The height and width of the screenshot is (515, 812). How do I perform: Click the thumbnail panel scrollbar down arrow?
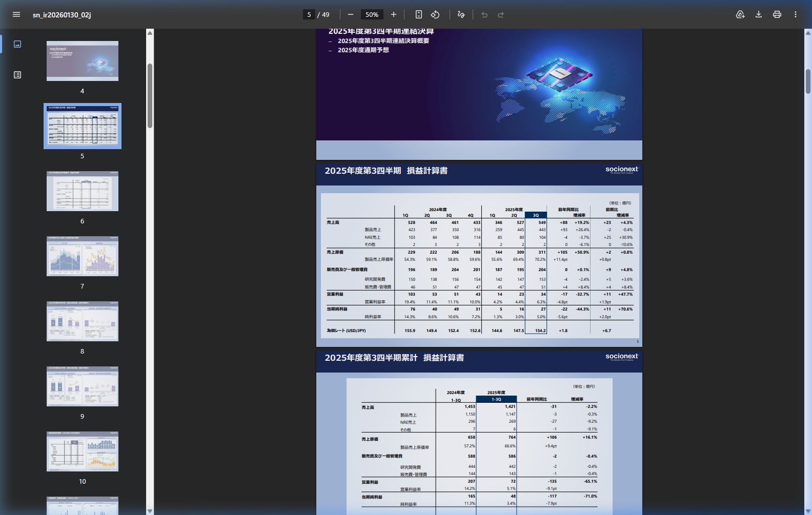(x=150, y=511)
